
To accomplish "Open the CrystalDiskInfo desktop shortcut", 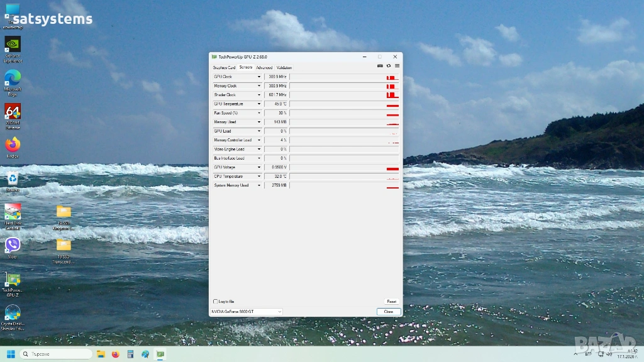I will [x=13, y=314].
